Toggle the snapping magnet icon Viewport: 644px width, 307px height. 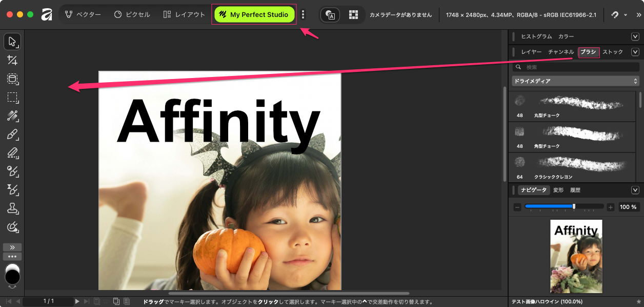point(615,15)
